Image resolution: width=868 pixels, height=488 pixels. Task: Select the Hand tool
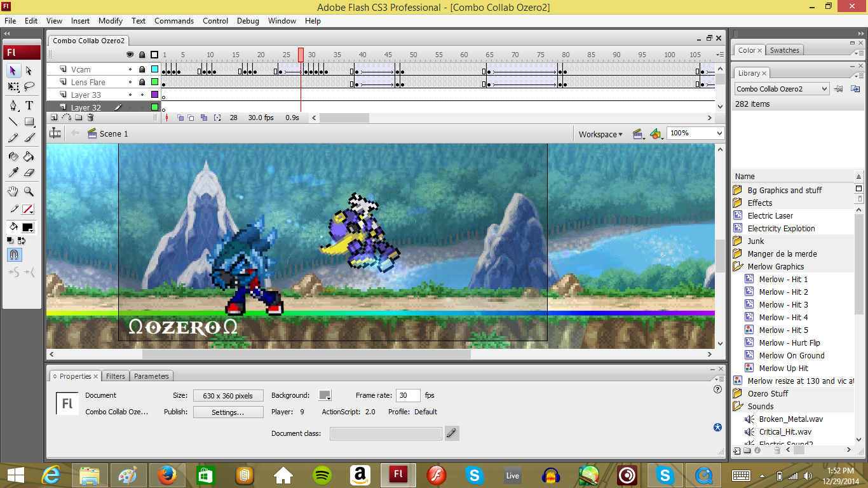tap(13, 191)
